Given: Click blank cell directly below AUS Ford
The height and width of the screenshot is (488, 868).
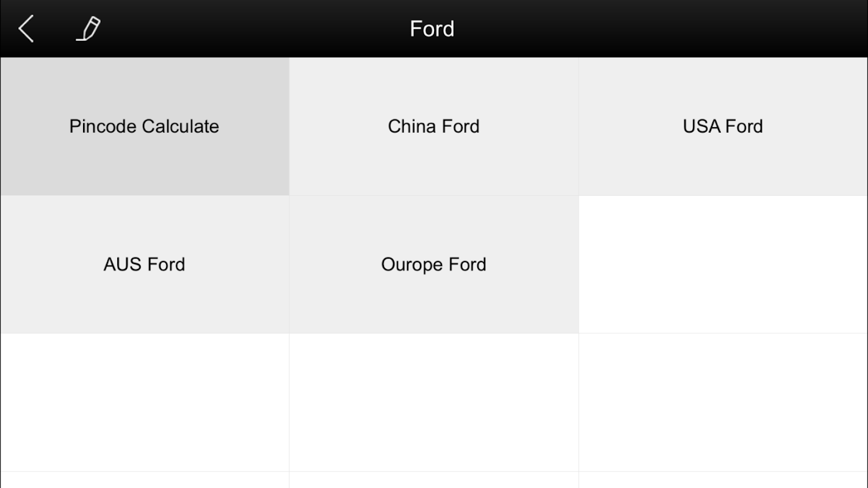Looking at the screenshot, I should [144, 403].
